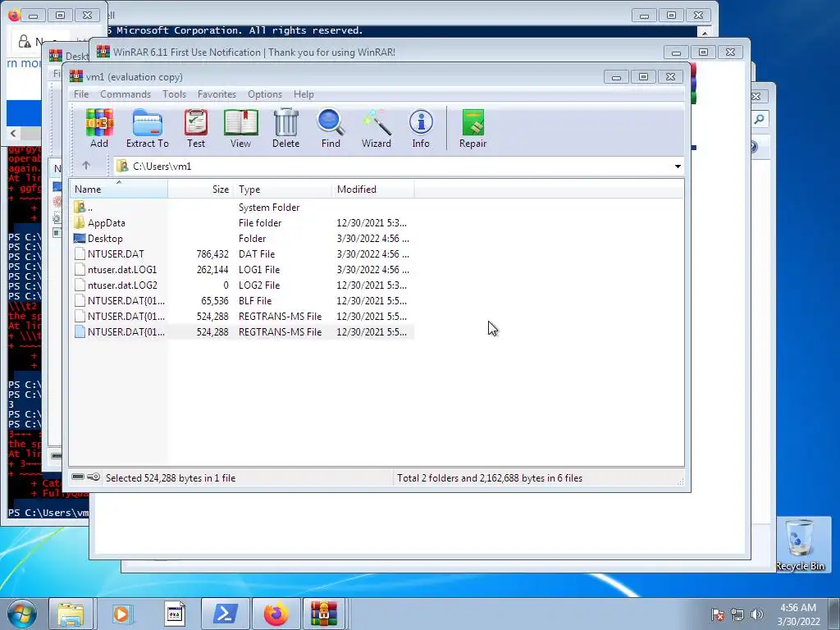
Task: Sort by the Name column header
Action: pos(118,189)
